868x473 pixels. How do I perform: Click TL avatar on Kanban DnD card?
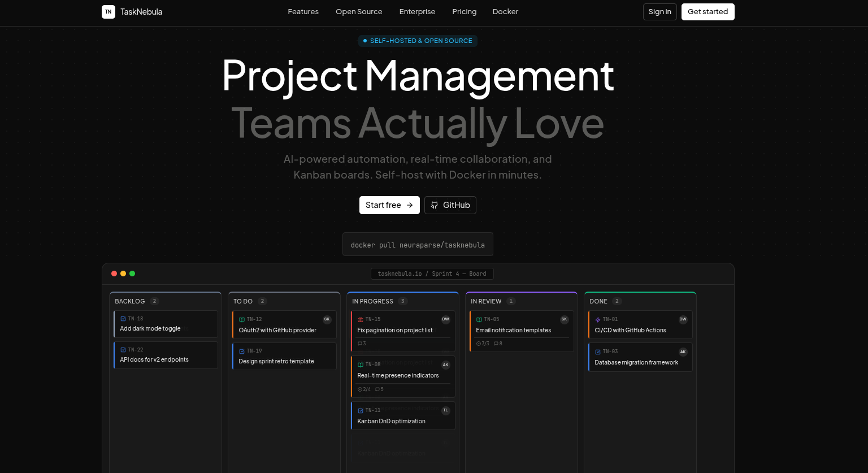[446, 410]
